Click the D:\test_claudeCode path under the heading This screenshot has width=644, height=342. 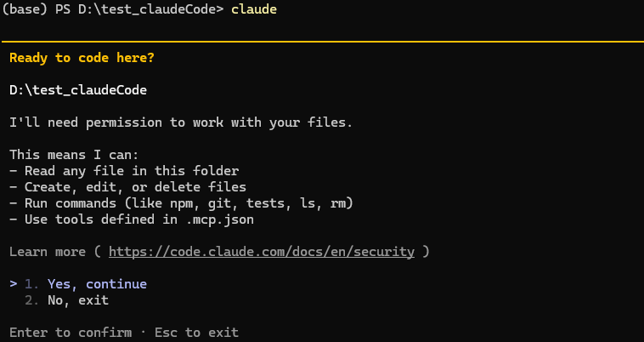pyautogui.click(x=78, y=89)
